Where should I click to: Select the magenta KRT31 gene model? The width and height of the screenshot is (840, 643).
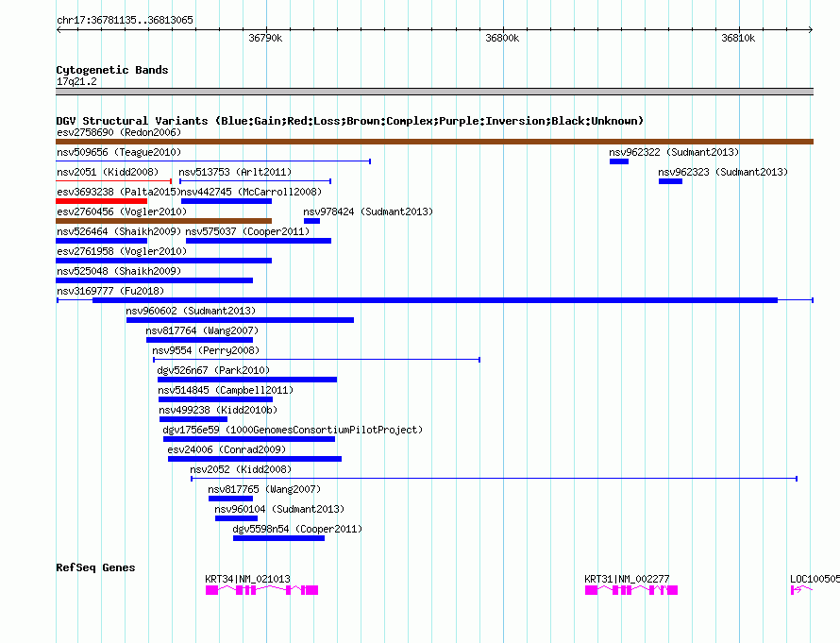[631, 590]
